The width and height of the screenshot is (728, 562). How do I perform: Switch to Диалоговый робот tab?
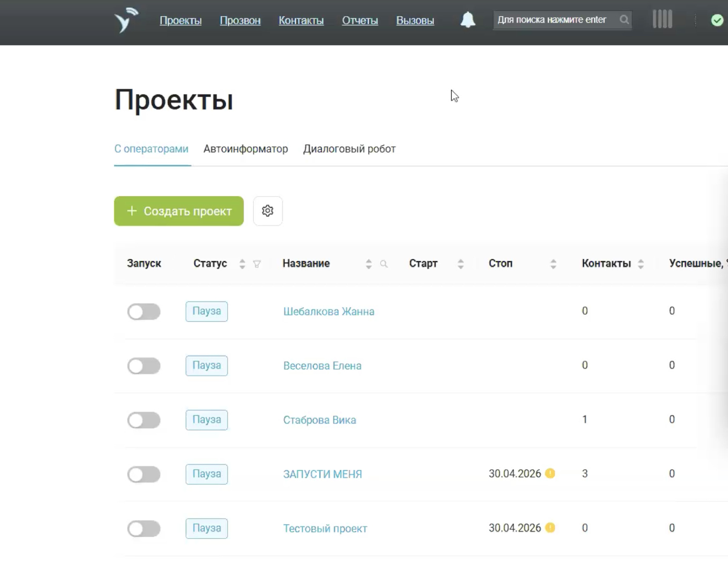[x=349, y=149]
